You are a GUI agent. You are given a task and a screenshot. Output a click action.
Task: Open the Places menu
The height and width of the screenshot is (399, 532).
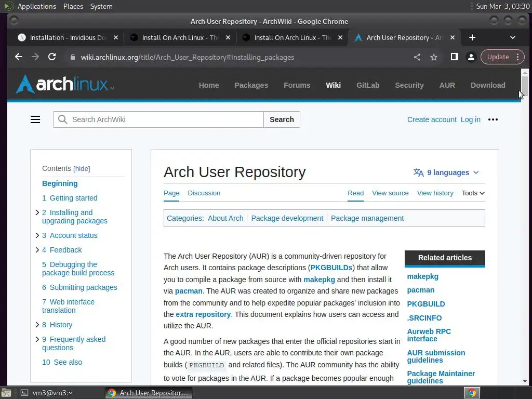click(73, 6)
